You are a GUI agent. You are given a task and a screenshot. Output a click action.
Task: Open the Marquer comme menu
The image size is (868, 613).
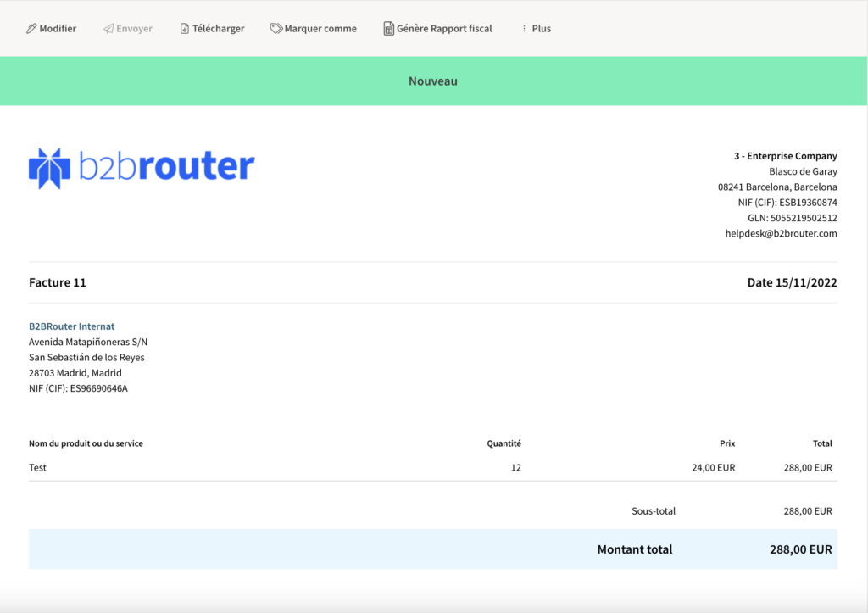(x=314, y=28)
